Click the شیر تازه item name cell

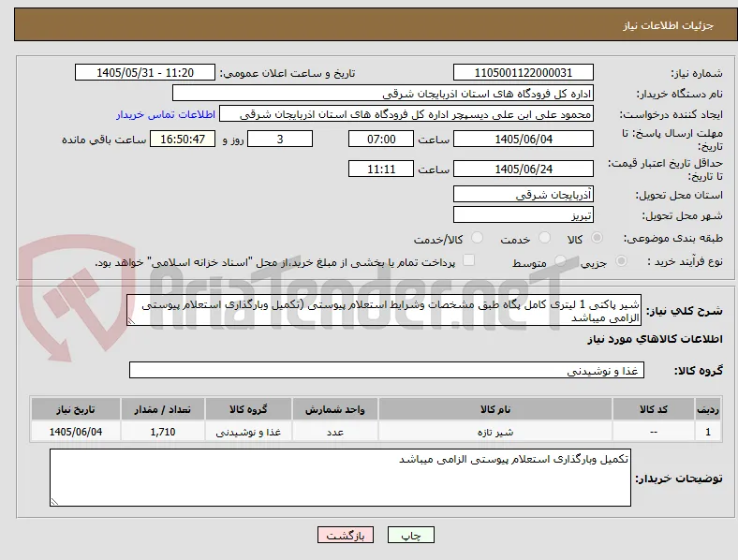tap(495, 432)
